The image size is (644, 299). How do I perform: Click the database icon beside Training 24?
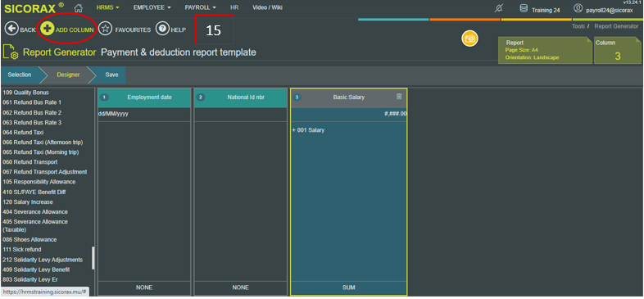tap(524, 8)
